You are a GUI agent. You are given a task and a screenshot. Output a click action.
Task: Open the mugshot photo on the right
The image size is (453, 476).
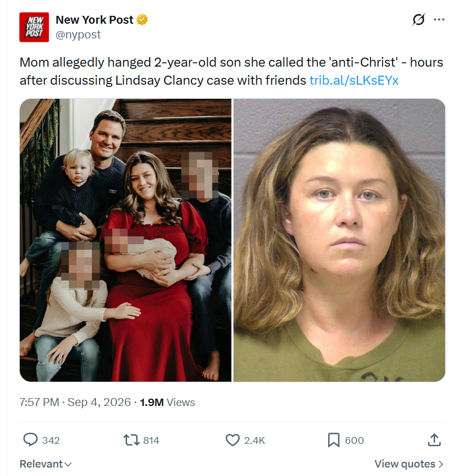click(339, 240)
